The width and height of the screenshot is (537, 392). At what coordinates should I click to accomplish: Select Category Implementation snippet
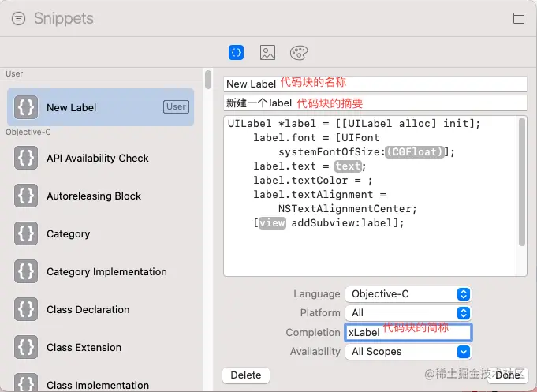[107, 272]
